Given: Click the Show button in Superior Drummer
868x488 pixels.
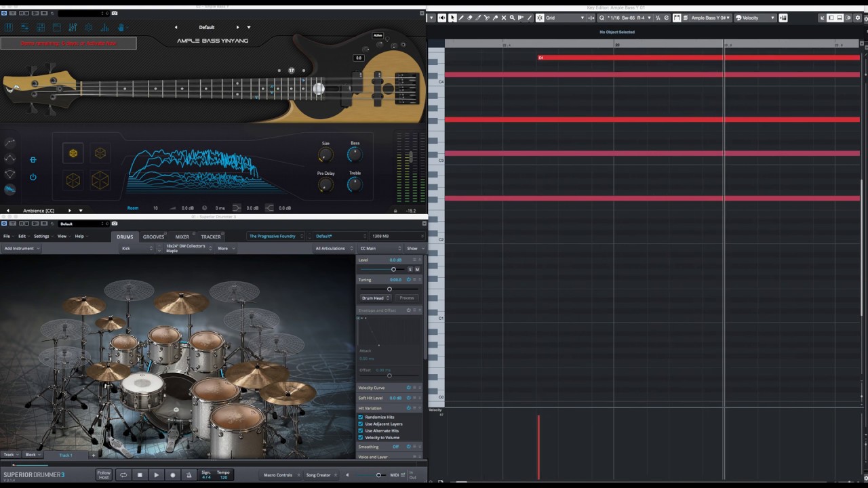Looking at the screenshot, I should click(x=414, y=248).
